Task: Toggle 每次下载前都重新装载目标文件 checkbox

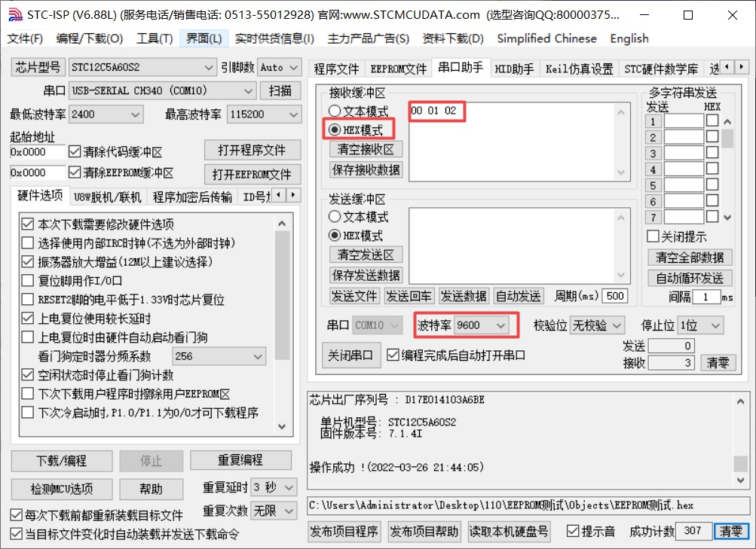Action: [97, 515]
